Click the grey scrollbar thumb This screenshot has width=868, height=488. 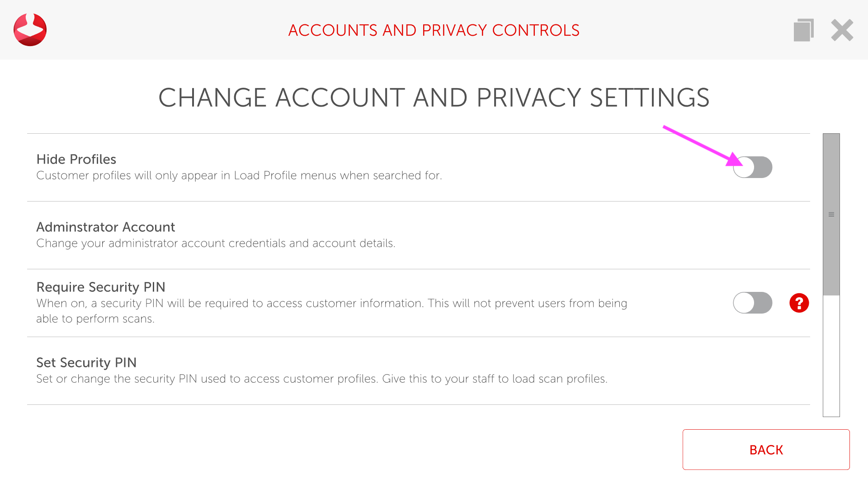[x=831, y=253]
